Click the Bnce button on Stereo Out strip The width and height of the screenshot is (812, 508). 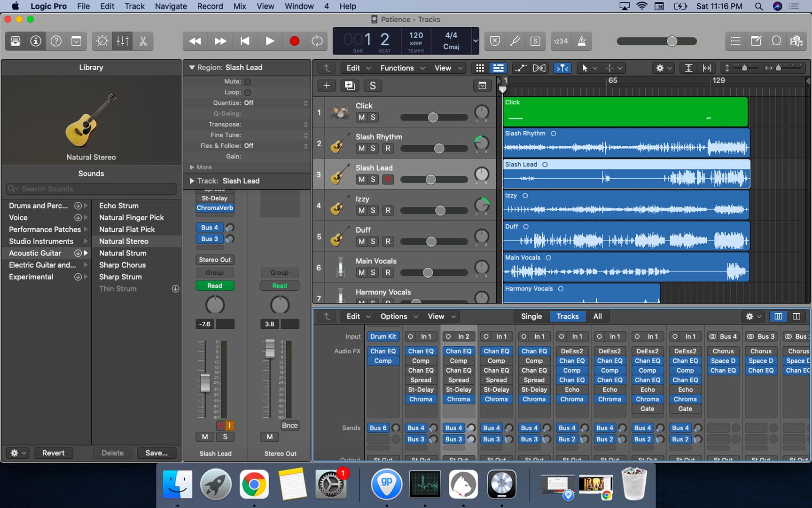point(289,425)
